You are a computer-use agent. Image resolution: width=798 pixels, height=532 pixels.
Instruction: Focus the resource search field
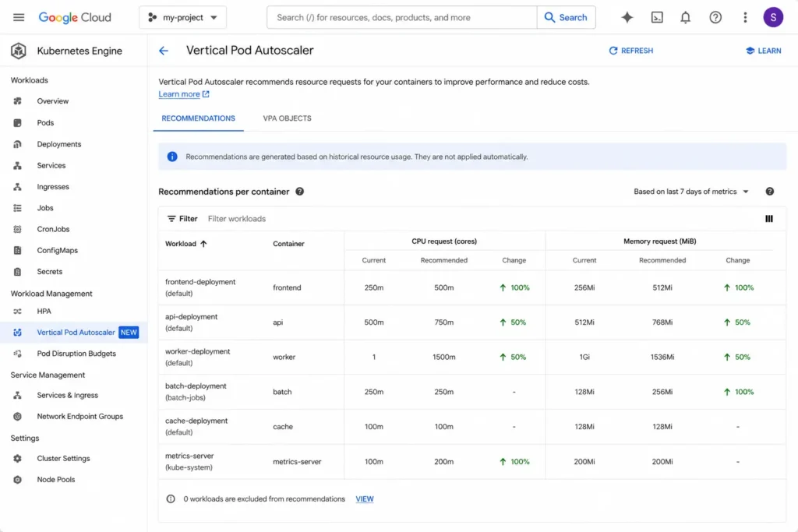[x=401, y=17]
